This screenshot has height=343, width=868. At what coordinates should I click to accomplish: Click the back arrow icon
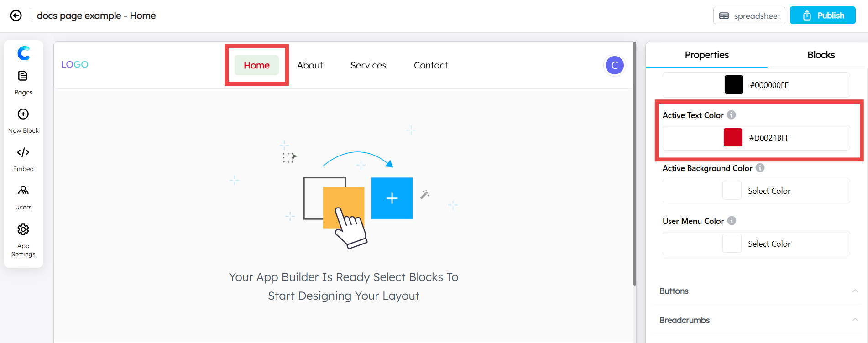click(16, 16)
